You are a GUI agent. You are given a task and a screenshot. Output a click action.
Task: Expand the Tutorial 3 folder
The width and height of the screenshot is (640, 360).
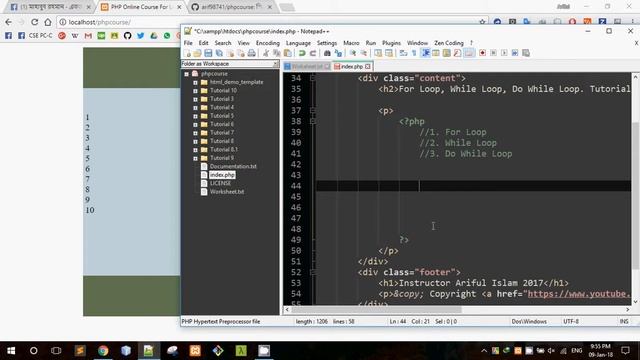195,99
